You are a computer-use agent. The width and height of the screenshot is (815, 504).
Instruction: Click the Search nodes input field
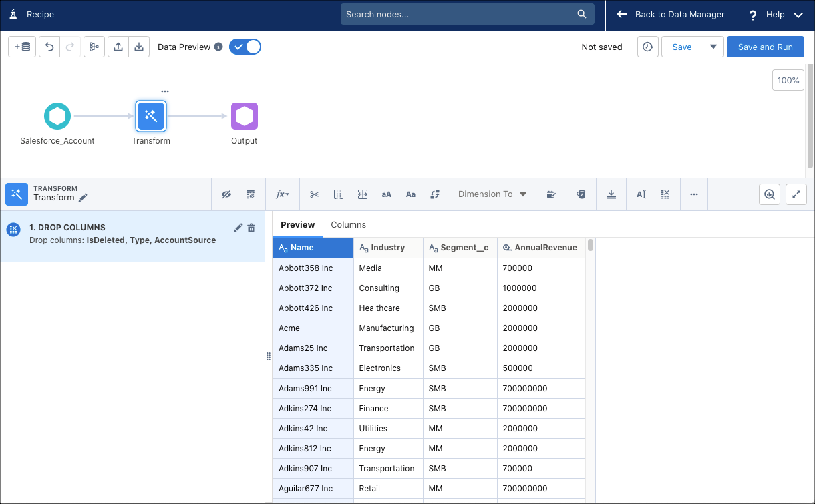tap(461, 15)
